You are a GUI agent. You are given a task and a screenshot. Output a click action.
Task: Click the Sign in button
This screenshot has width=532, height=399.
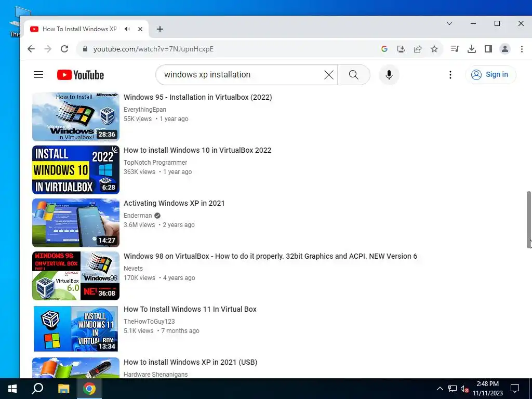tap(490, 75)
